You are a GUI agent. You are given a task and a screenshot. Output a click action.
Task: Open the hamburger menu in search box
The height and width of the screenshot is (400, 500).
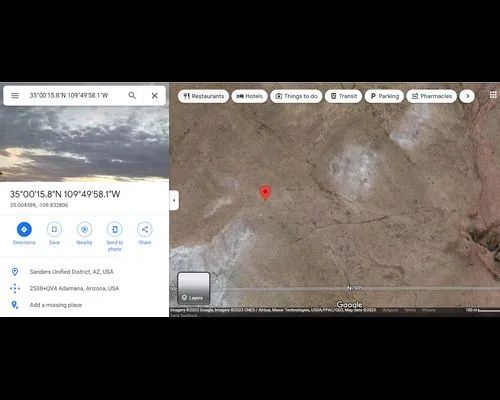[x=15, y=96]
